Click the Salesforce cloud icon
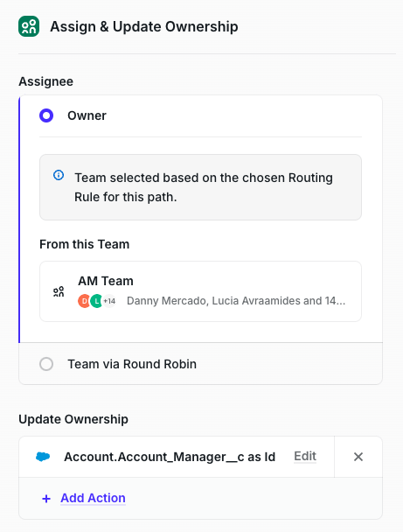The width and height of the screenshot is (403, 532). pyautogui.click(x=43, y=457)
